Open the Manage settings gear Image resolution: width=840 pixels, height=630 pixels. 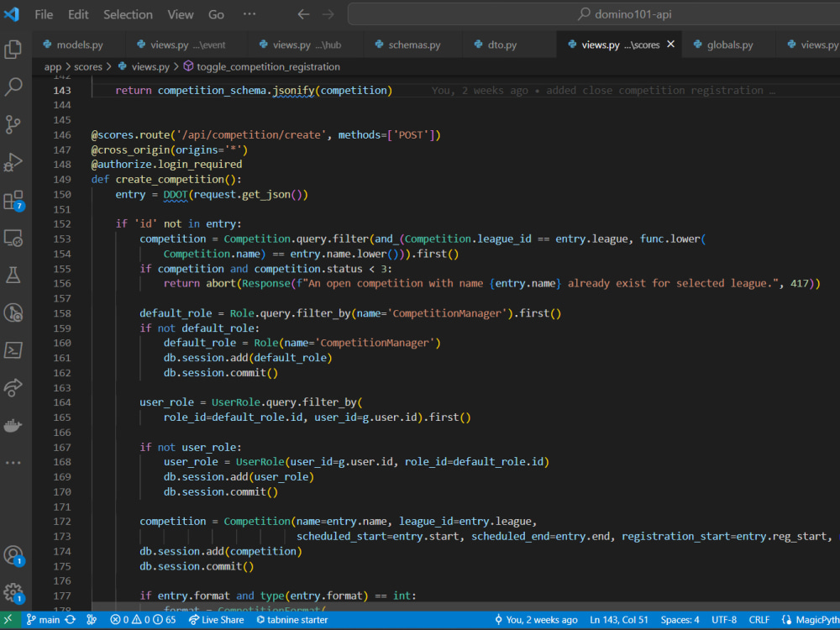(13, 592)
